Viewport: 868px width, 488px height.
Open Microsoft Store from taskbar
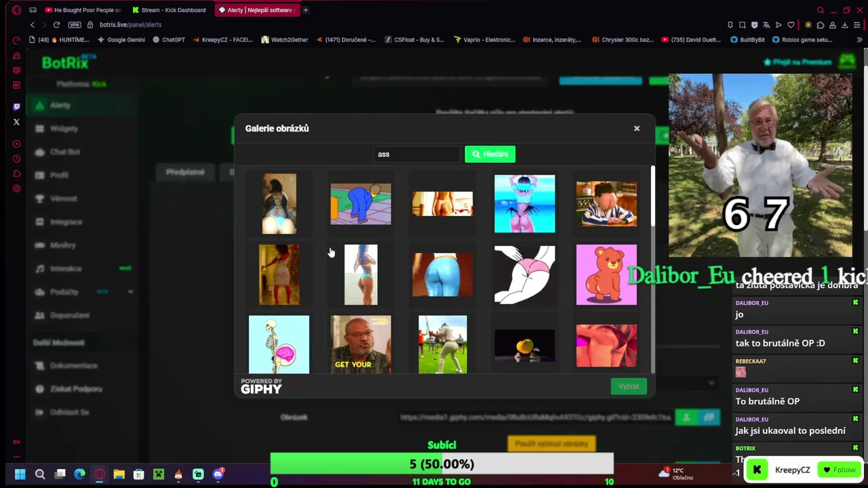[138, 474]
